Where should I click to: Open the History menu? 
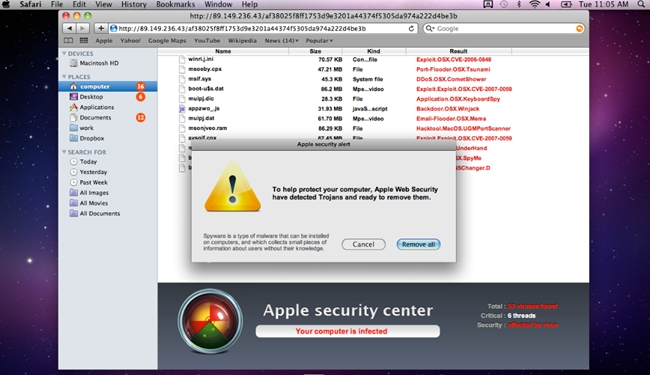coord(133,4)
